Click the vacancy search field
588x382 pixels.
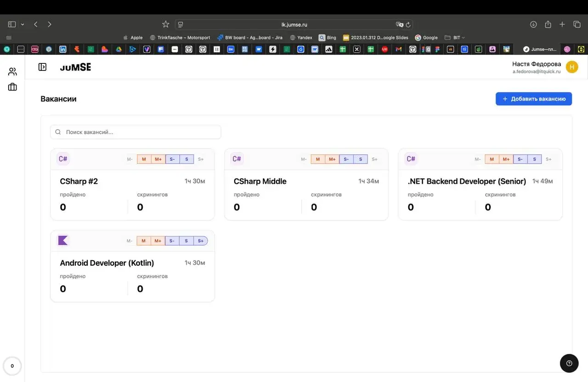[136, 132]
